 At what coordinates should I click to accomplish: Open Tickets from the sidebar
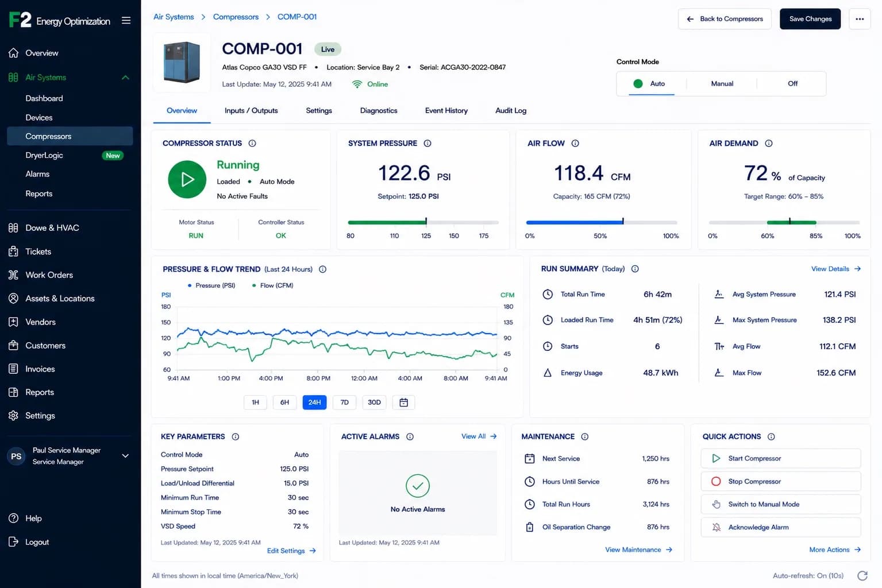pyautogui.click(x=38, y=252)
